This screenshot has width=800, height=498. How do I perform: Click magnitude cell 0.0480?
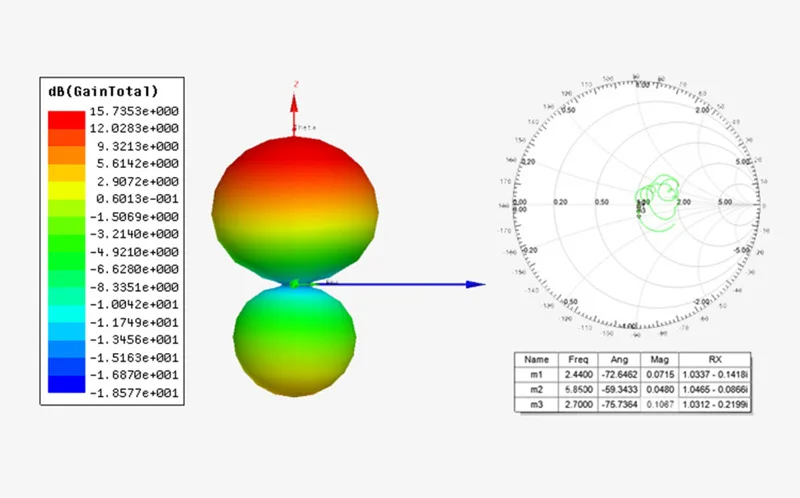(x=660, y=390)
